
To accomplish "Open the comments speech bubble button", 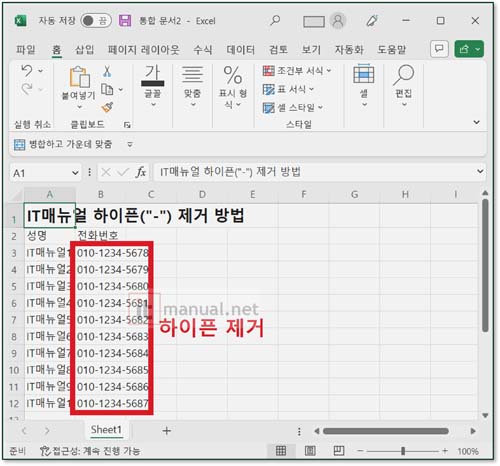I will [x=439, y=49].
